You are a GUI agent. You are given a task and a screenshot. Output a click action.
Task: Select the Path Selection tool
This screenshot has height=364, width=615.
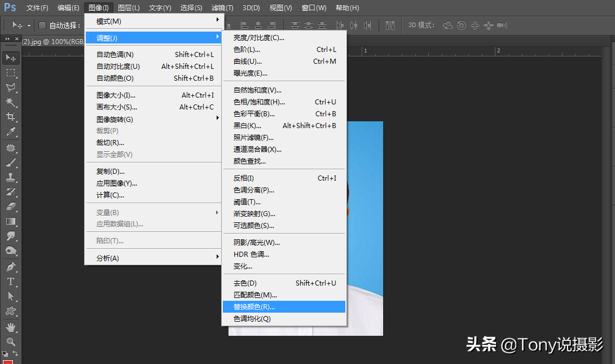pos(11,296)
